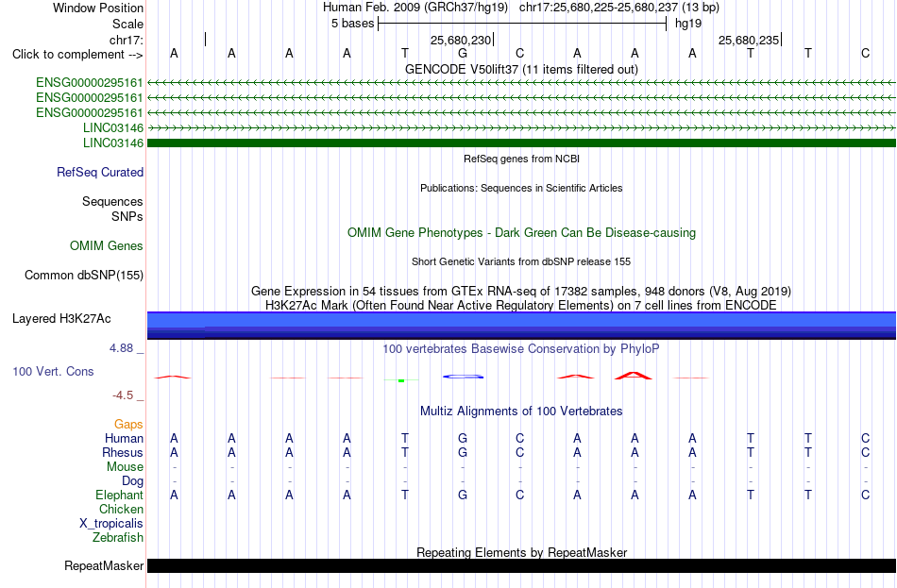The width and height of the screenshot is (897, 588).
Task: Click the tallest red PhyloP peak
Action: tap(634, 376)
